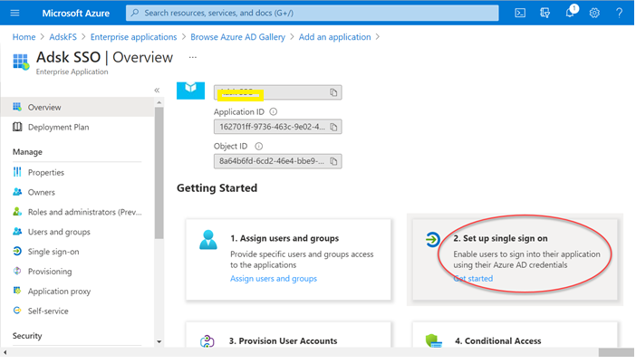The height and width of the screenshot is (364, 636).
Task: Click Get started under single sign on
Action: pos(473,279)
